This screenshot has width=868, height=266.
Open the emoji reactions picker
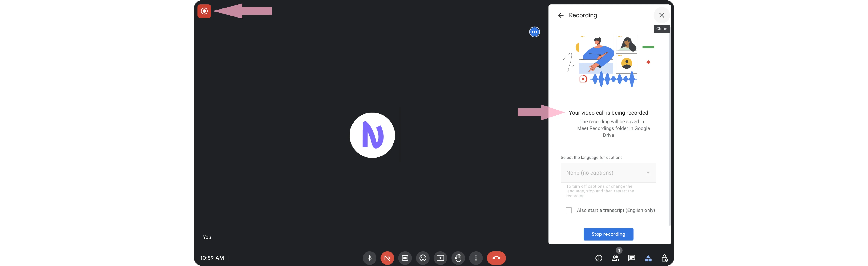click(x=423, y=258)
